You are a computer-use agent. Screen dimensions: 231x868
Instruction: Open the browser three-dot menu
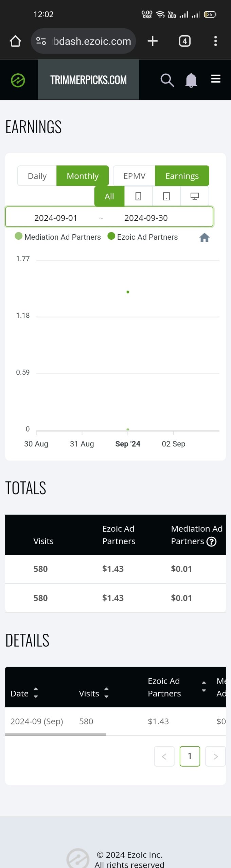[215, 41]
